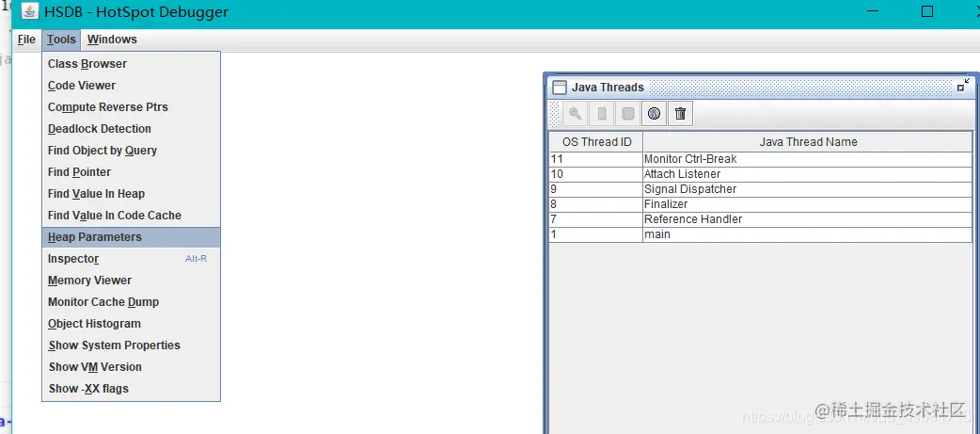
Task: Click the trash can crashes icon
Action: 681,114
